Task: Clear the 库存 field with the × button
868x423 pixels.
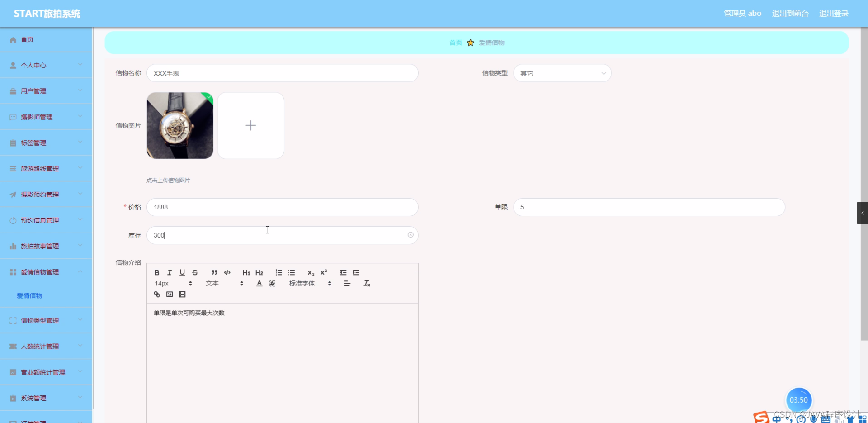Action: 410,235
